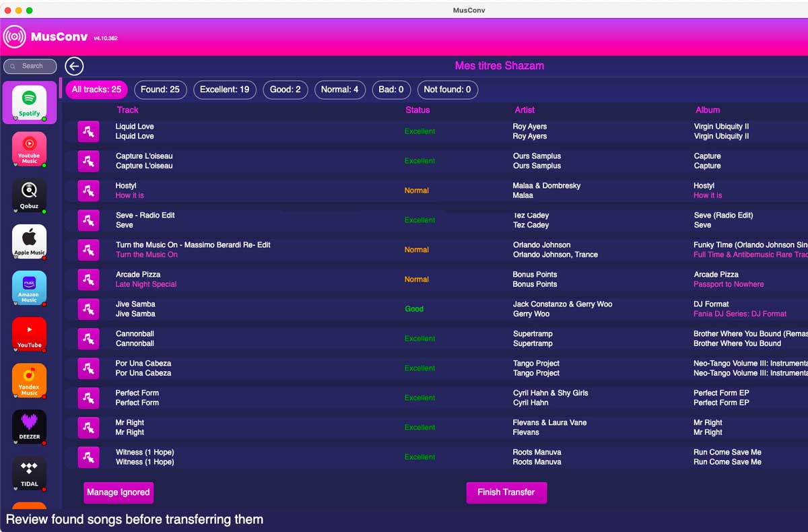Viewport: 808px width, 532px height.
Task: Click the match icon for Turn the Music On
Action: coord(88,250)
